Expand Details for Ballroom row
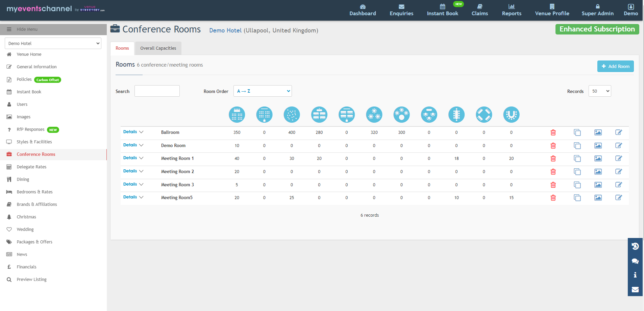Viewport: 644px width, 311px height. click(x=133, y=132)
